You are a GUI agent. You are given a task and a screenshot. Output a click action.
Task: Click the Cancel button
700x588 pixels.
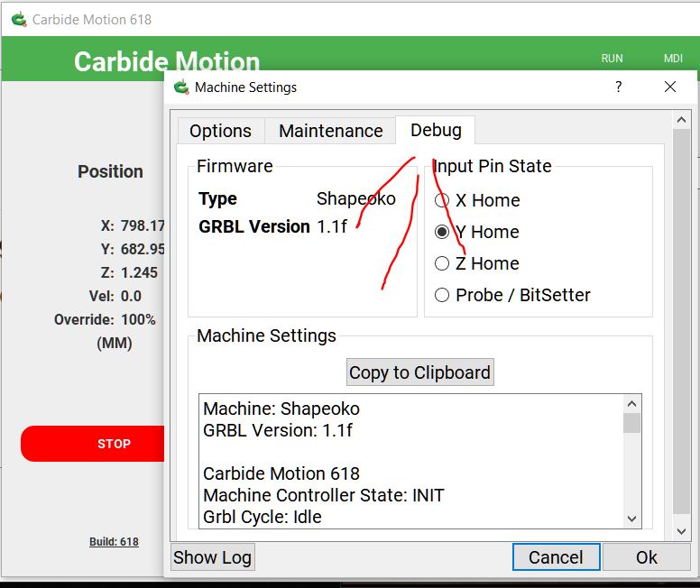coord(556,557)
